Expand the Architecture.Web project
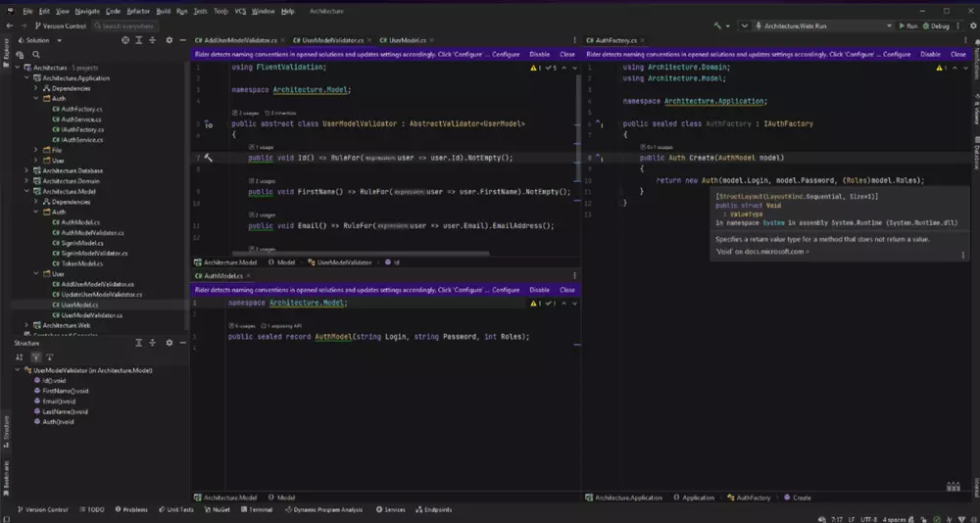Screen dimensions: 980x523 (26, 325)
